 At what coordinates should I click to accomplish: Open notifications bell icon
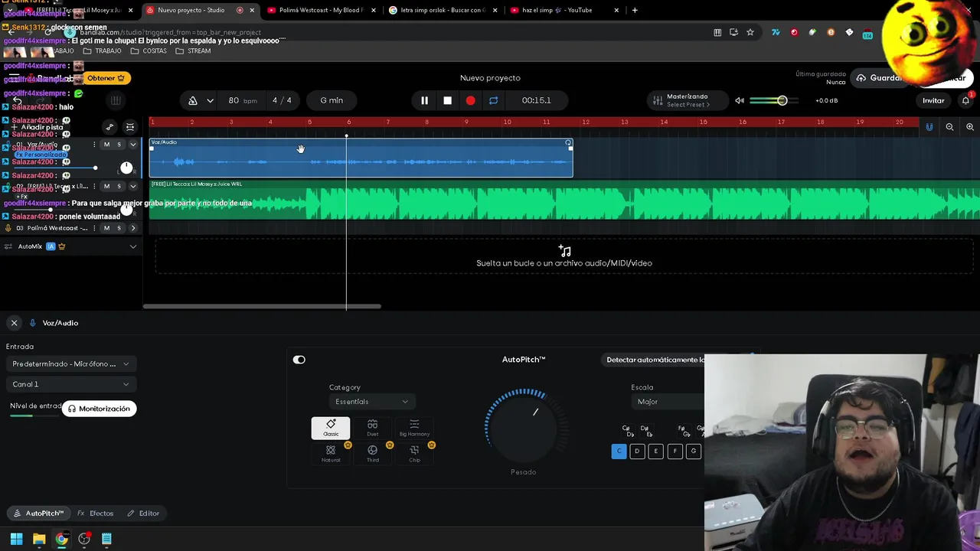966,100
